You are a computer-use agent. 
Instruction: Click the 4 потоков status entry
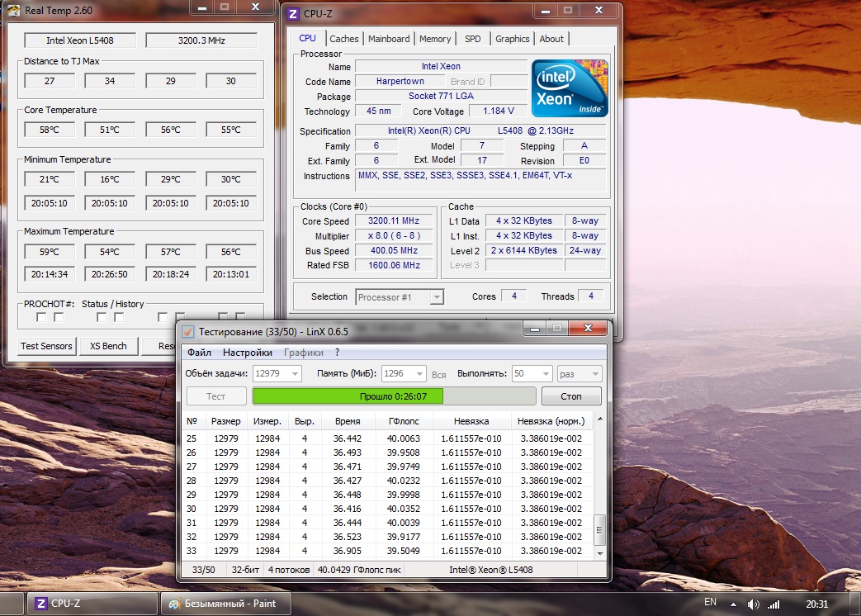pos(289,570)
